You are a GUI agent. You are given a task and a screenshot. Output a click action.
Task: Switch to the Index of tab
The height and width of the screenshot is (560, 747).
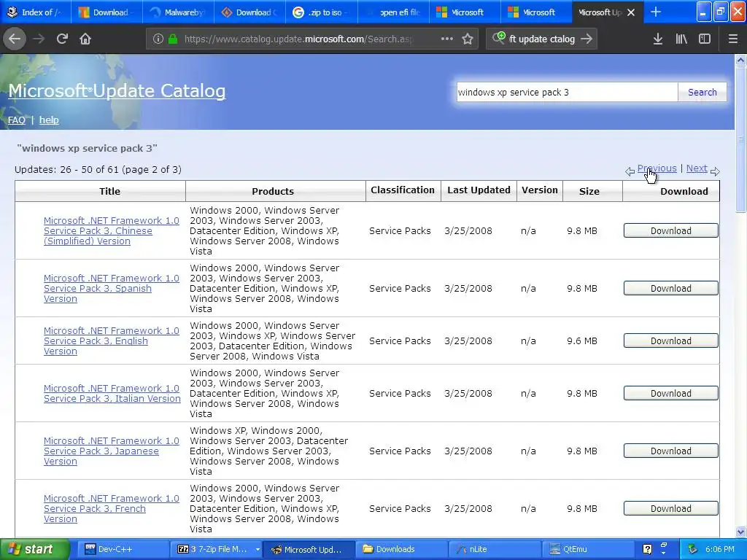point(36,12)
